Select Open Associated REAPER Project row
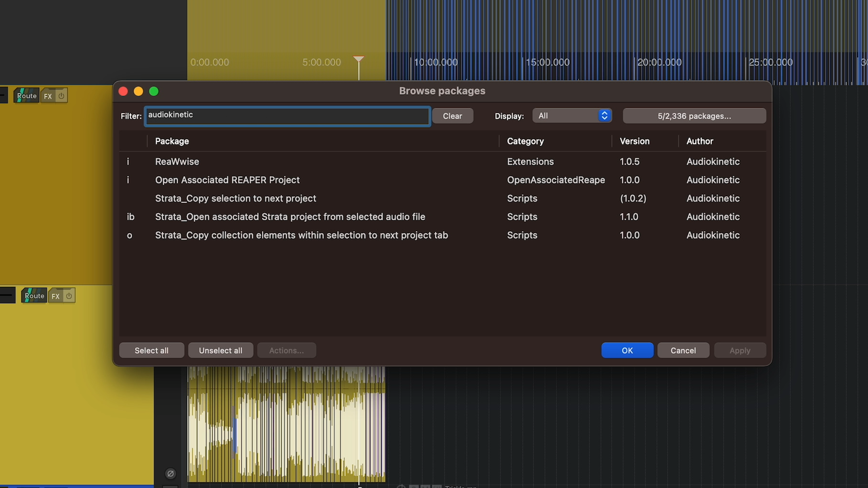 coord(442,180)
